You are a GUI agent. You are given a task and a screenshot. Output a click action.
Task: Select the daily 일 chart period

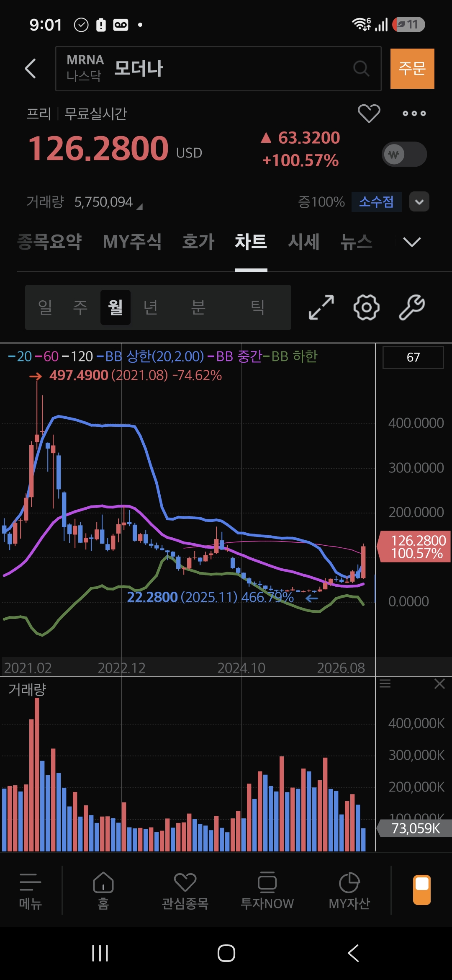[45, 307]
